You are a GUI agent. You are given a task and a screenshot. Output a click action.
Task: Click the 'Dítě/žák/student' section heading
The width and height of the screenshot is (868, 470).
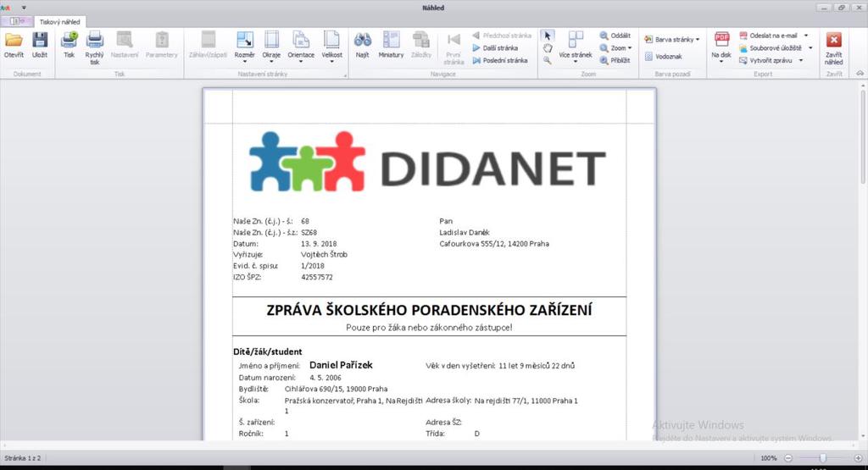pyautogui.click(x=267, y=351)
